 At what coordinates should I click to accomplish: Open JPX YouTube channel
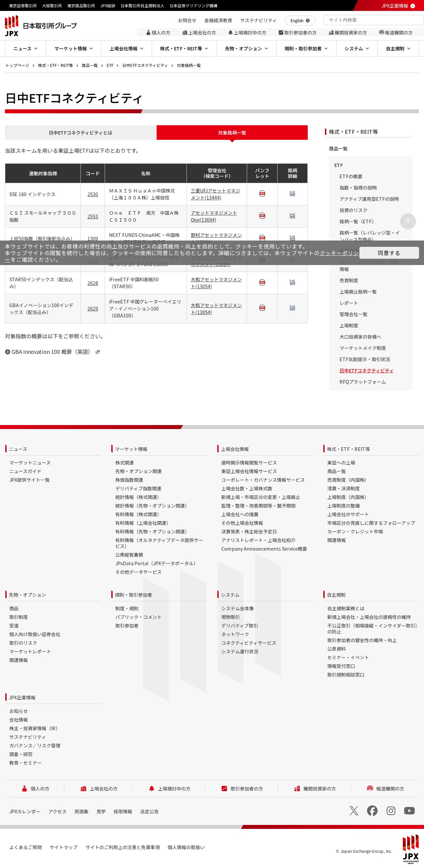[409, 811]
